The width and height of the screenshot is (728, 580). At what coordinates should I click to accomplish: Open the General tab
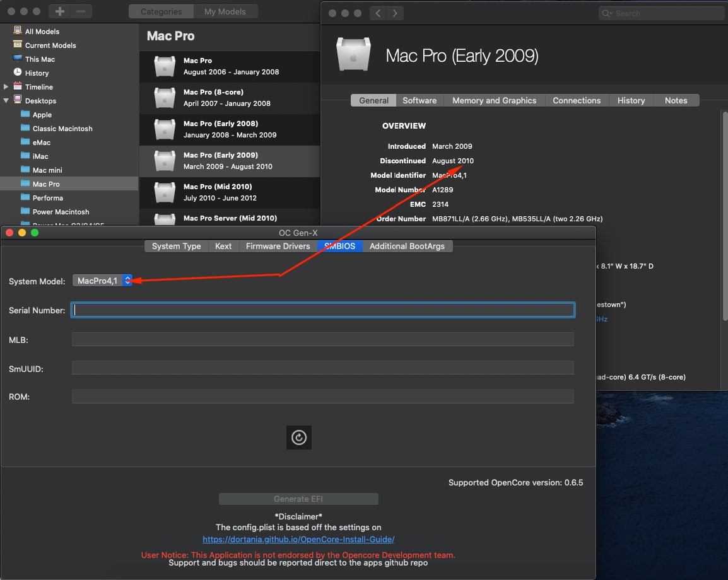click(x=373, y=100)
